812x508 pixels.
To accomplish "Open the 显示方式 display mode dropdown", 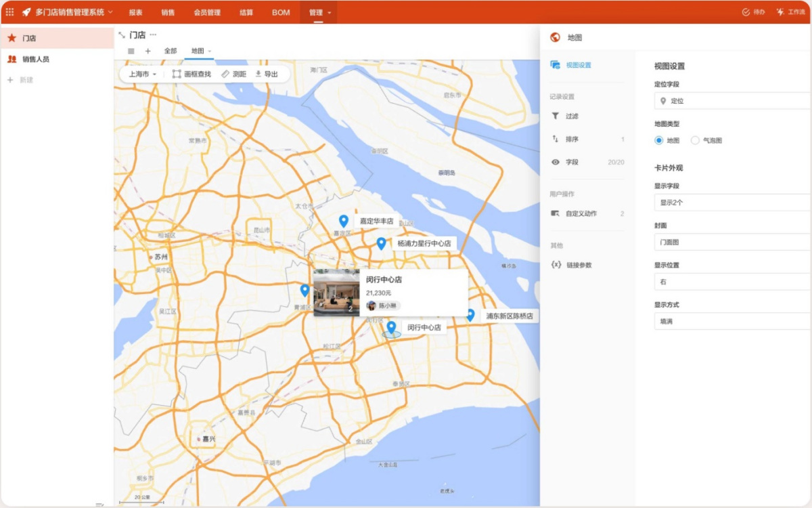I will [x=732, y=322].
